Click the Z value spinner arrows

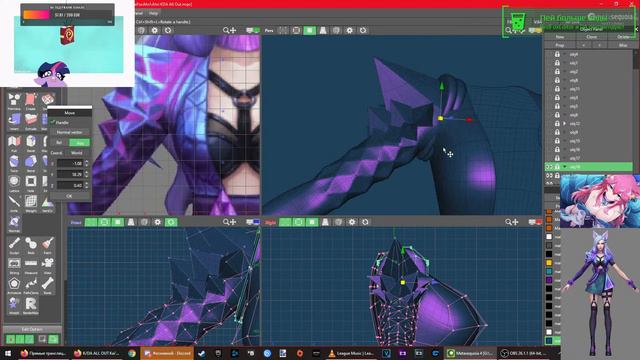[86, 185]
